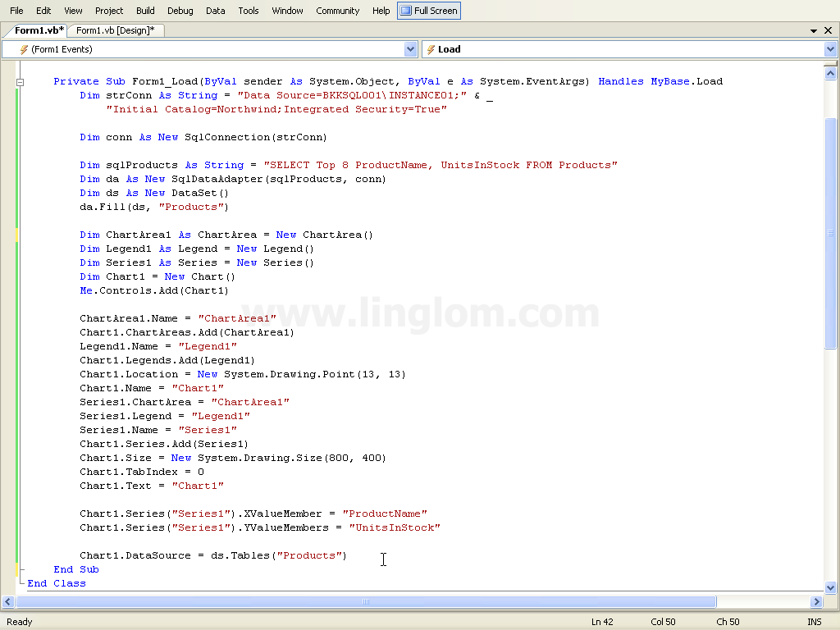Click the Chart1.Text assignment line
The width and height of the screenshot is (840, 630).
[x=152, y=486]
